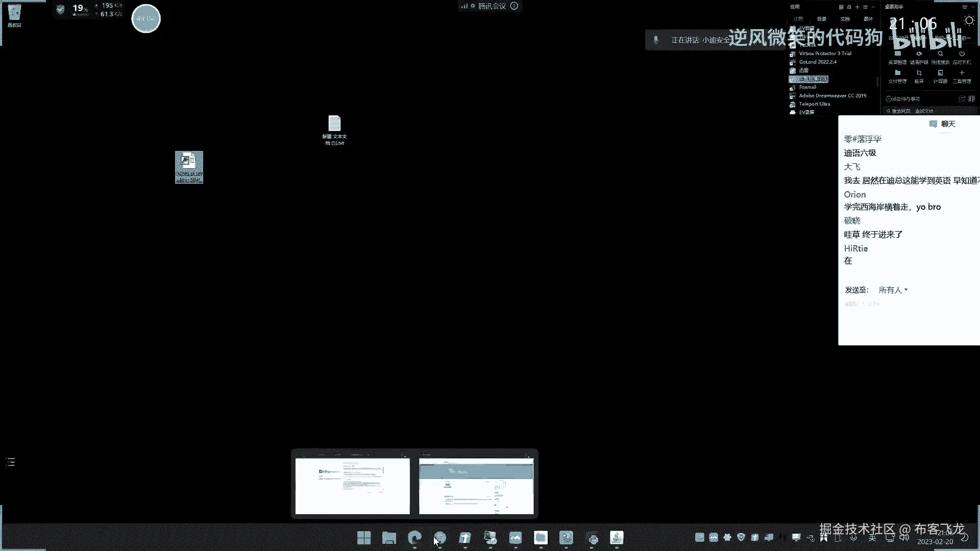Open the Recycle Bin on desktop
This screenshot has height=551, width=980.
tap(14, 14)
